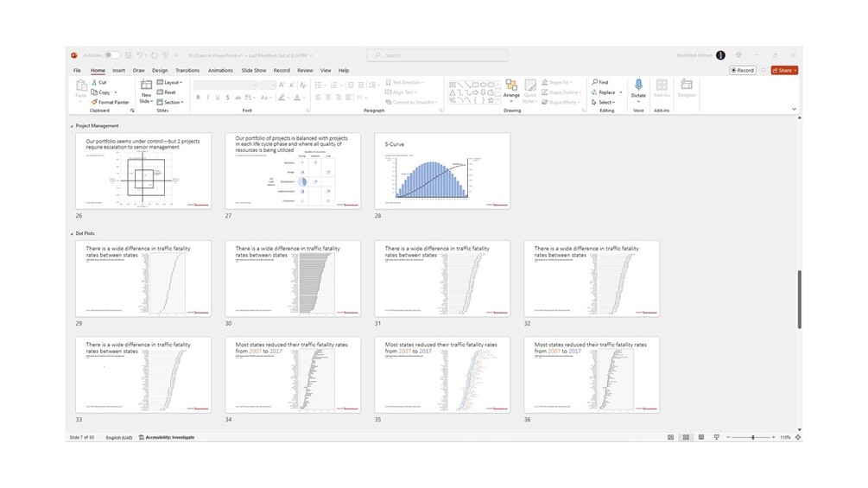
Task: Open the Select dropdown
Action: point(603,103)
